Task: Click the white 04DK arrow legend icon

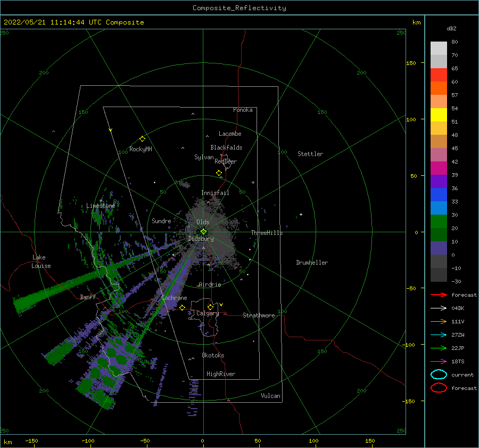Action: 439,308
